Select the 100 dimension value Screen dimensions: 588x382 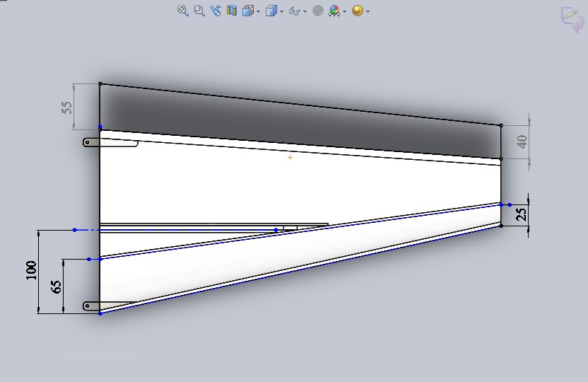[x=32, y=270]
